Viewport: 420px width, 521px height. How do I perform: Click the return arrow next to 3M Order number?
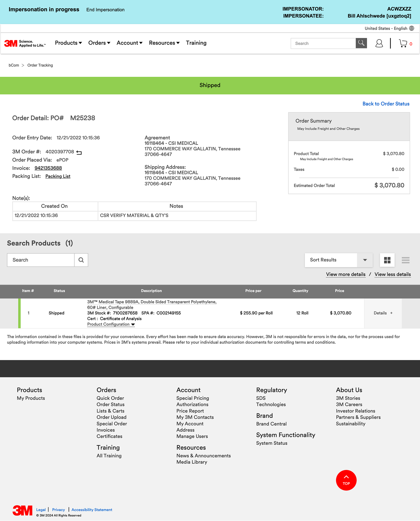click(x=79, y=152)
